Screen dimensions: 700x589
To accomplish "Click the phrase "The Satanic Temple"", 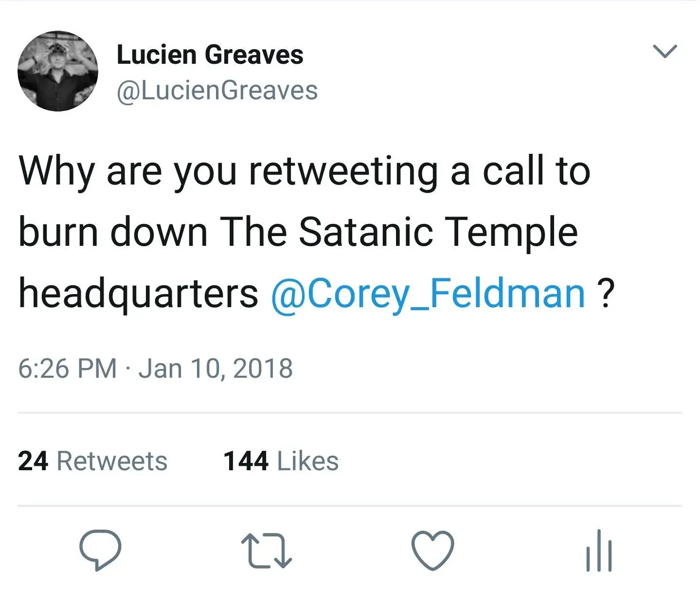I will point(399,232).
